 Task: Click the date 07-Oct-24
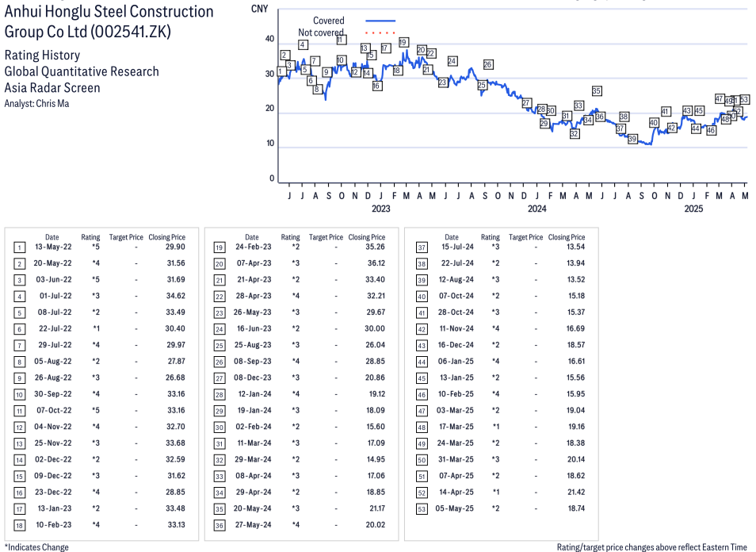pyautogui.click(x=456, y=296)
